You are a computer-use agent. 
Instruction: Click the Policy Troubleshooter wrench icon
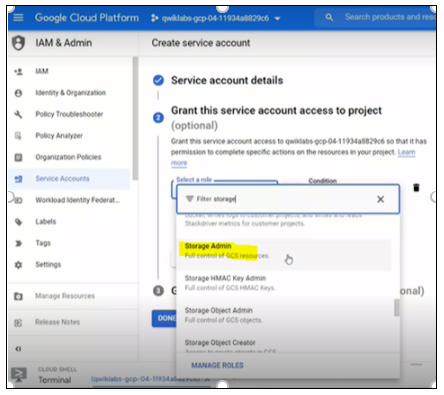[x=18, y=114]
